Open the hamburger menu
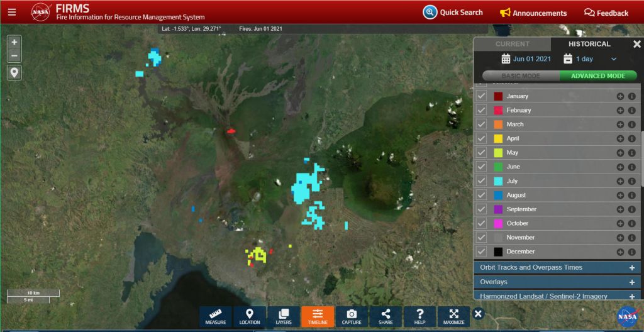The height and width of the screenshot is (332, 644). coord(12,12)
